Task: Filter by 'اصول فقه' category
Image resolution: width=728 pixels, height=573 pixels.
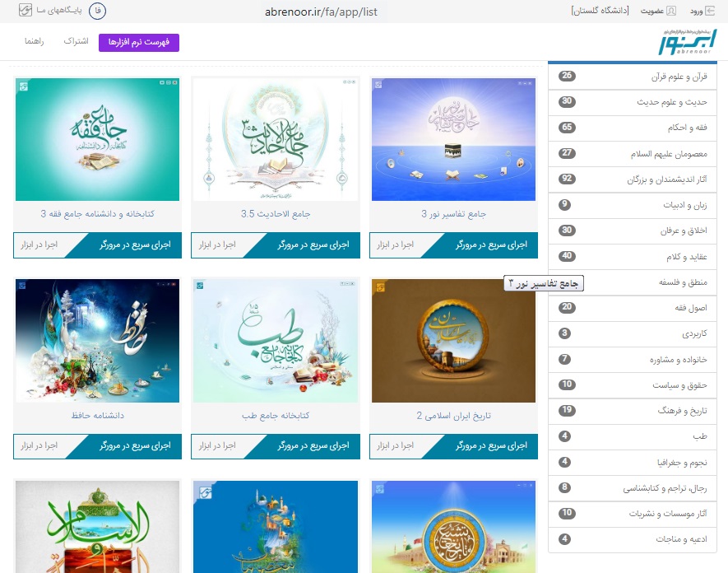Action: [x=633, y=308]
